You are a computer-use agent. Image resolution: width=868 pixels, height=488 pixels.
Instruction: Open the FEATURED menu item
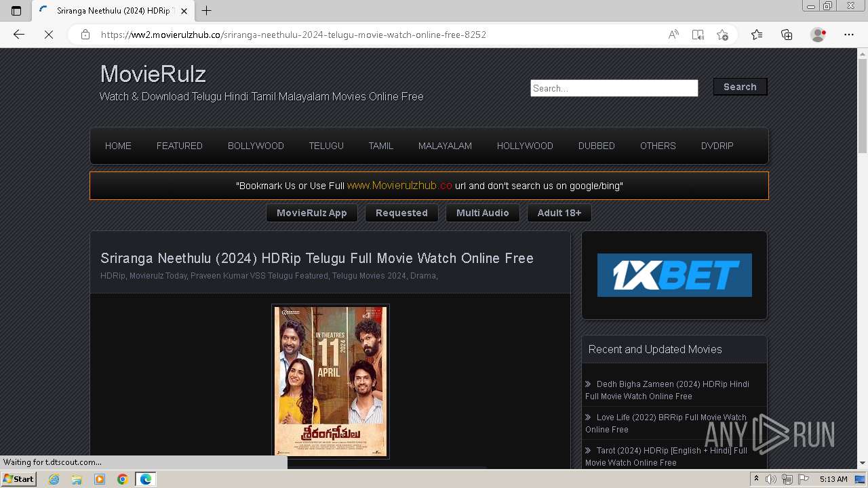(x=180, y=146)
